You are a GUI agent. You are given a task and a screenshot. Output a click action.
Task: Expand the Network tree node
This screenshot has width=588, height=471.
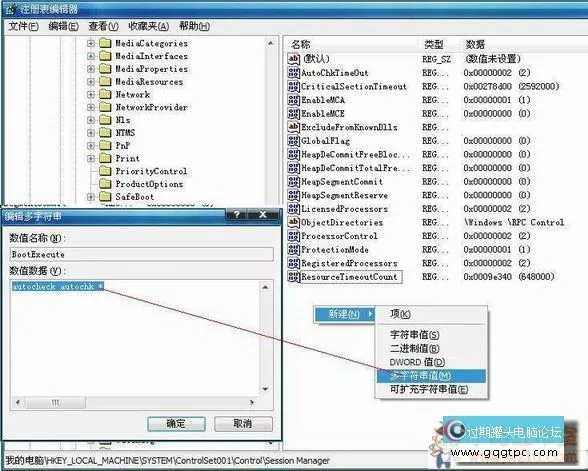[x=90, y=94]
